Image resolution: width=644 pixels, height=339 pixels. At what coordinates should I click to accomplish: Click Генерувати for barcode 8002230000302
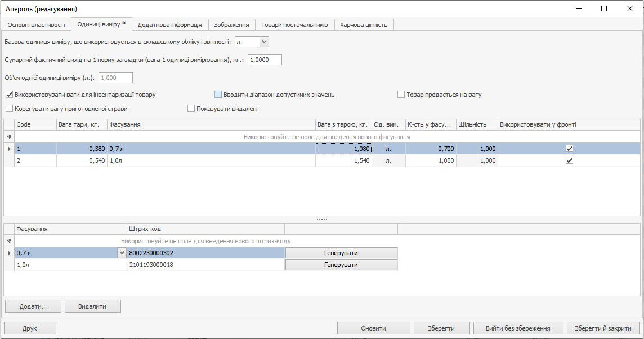tap(341, 253)
